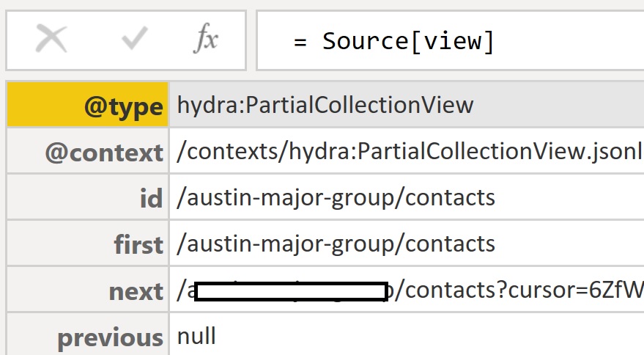This screenshot has width=644, height=355.
Task: Click the word Source in the formula
Action: 365,41
